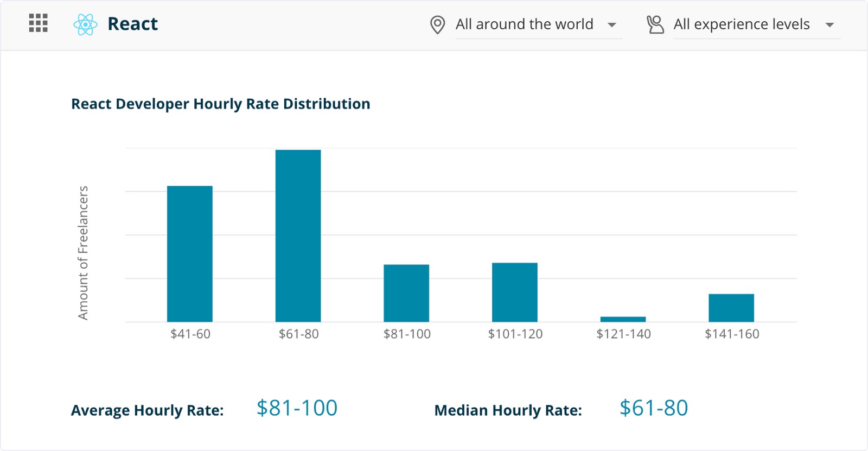
Task: Click the $141-160 axis label
Action: [732, 334]
